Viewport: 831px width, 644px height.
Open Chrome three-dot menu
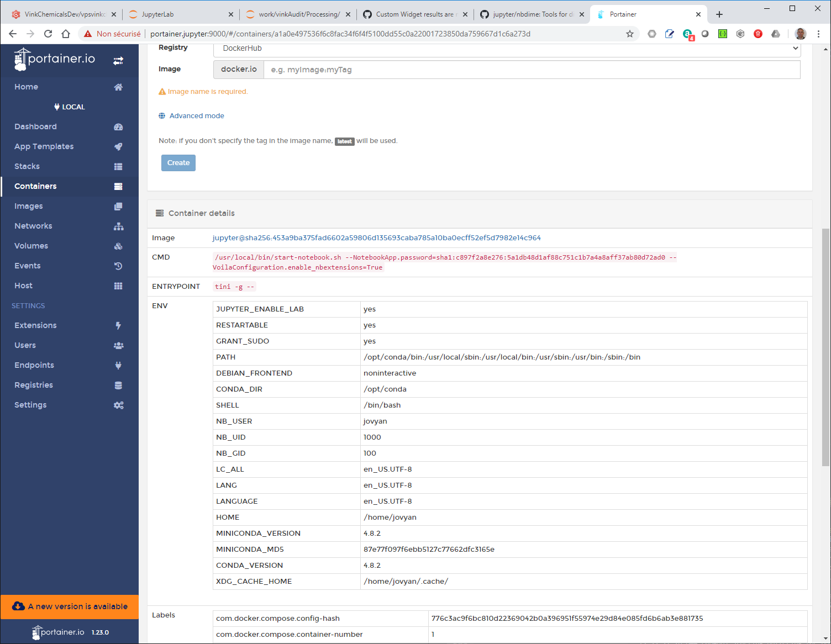tap(819, 34)
